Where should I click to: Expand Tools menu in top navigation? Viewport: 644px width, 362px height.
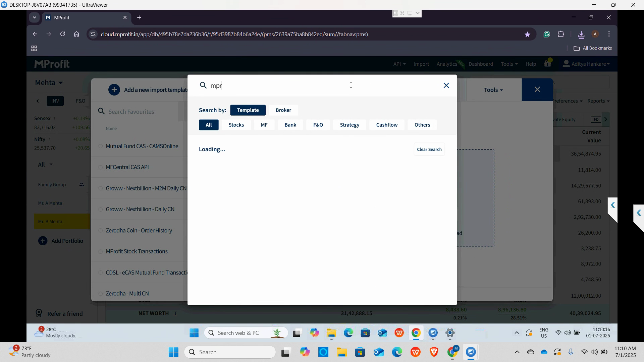click(509, 64)
